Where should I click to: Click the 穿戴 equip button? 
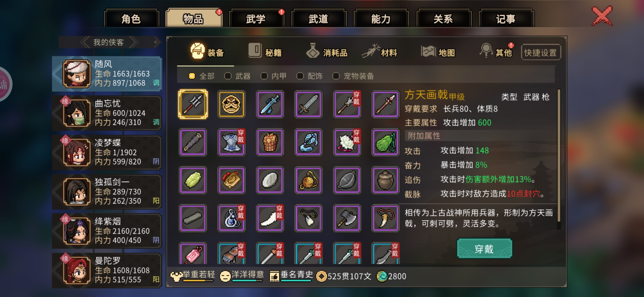pos(484,249)
